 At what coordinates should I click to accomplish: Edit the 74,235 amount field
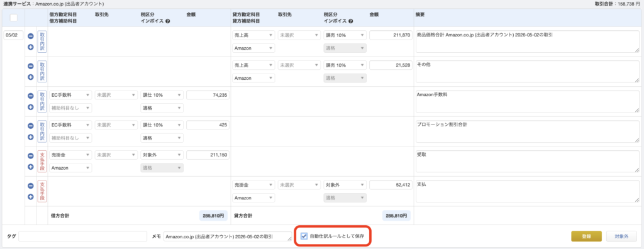[x=208, y=96]
